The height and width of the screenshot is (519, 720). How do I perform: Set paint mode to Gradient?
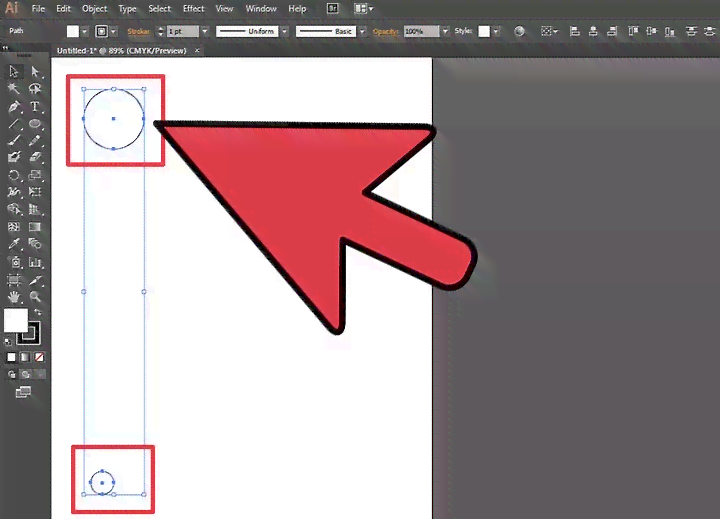(25, 357)
